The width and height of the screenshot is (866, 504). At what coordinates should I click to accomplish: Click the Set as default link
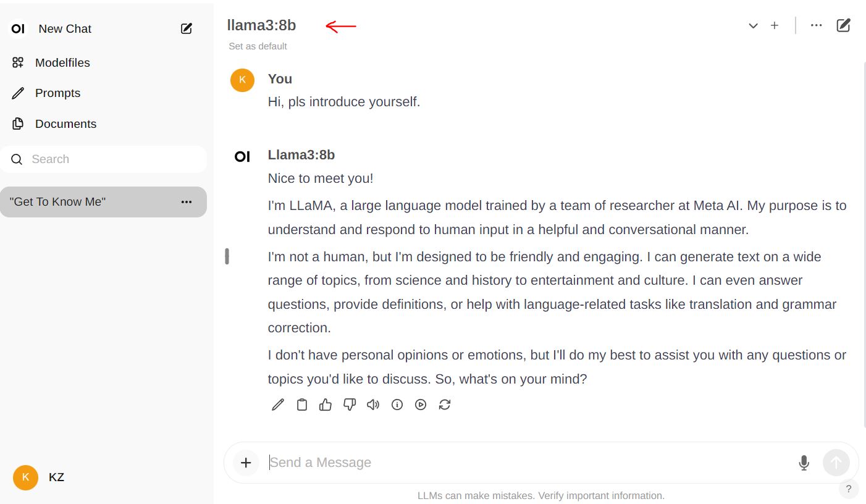(258, 46)
